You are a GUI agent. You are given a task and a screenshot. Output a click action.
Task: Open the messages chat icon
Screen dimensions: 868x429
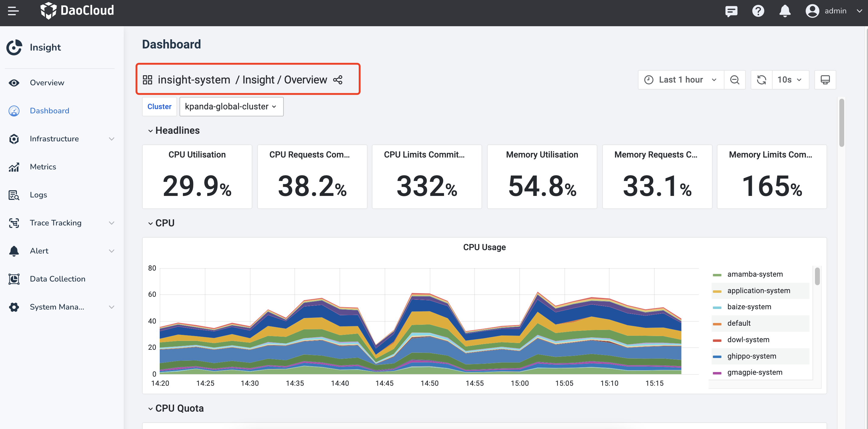point(731,11)
